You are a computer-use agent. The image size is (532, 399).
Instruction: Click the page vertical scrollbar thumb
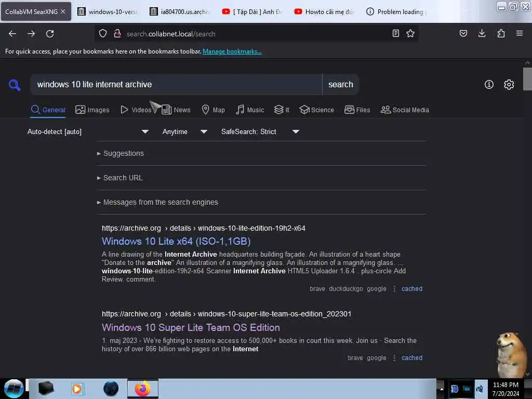pyautogui.click(x=527, y=79)
